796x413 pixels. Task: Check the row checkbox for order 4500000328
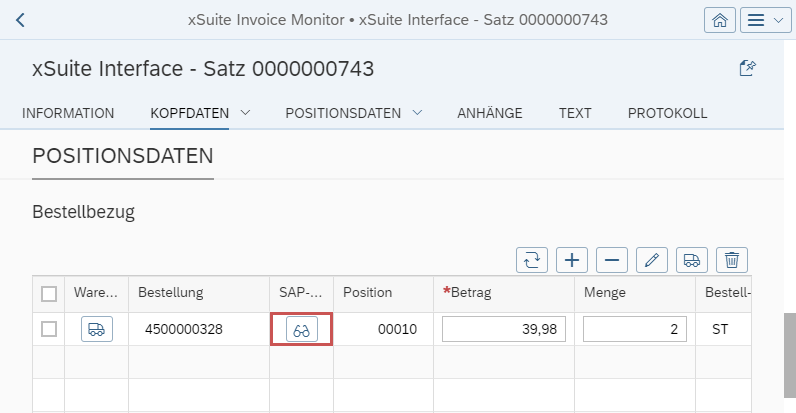49,329
